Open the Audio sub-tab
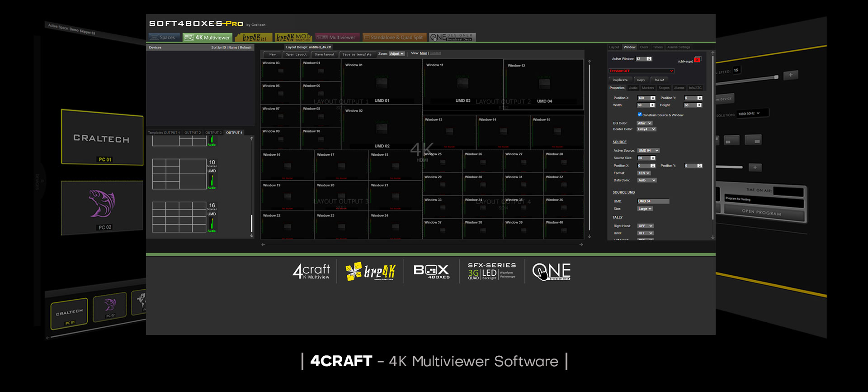The image size is (868, 392). tap(633, 88)
